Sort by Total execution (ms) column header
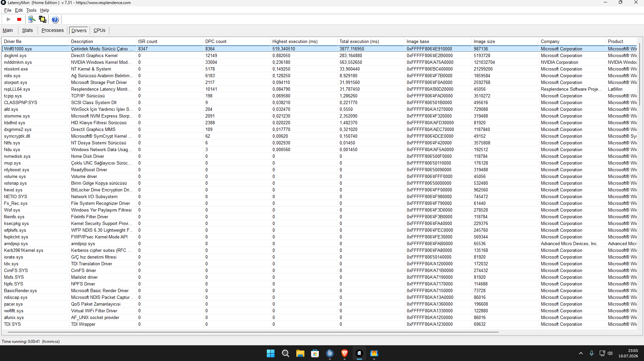The image size is (644, 361). click(371, 41)
